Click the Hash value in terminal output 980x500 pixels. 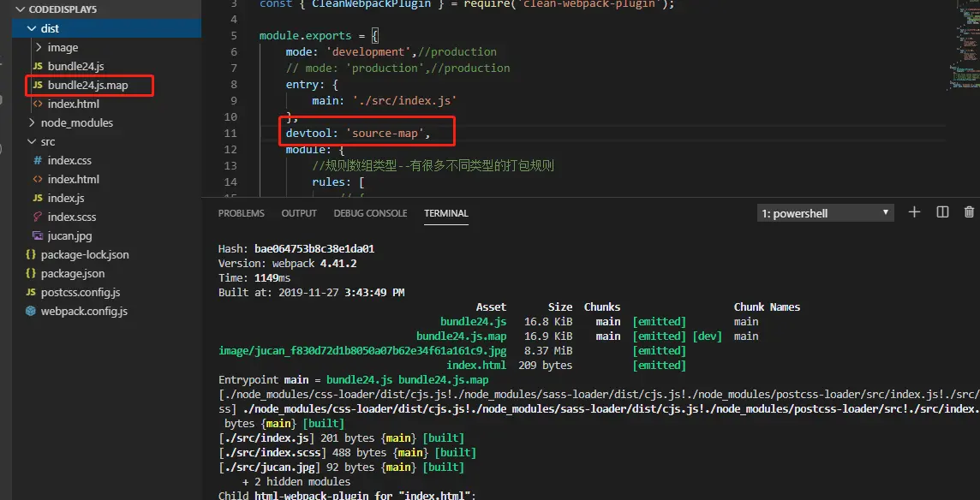point(314,249)
